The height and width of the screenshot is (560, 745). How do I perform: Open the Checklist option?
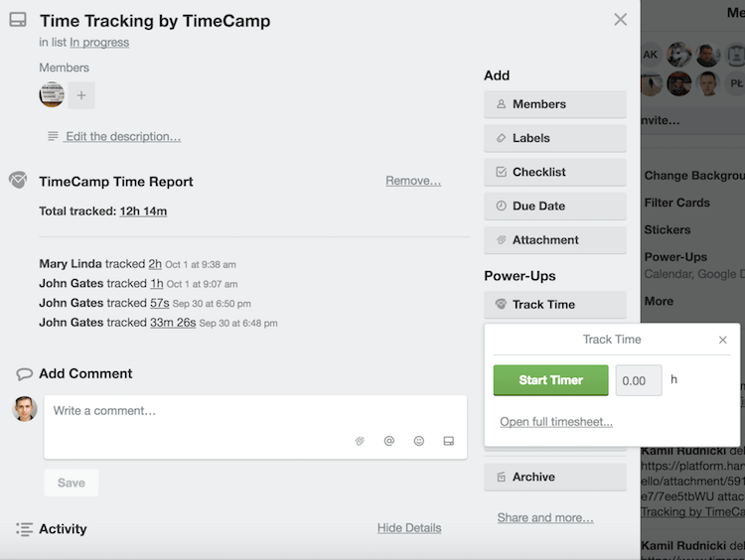click(x=554, y=172)
